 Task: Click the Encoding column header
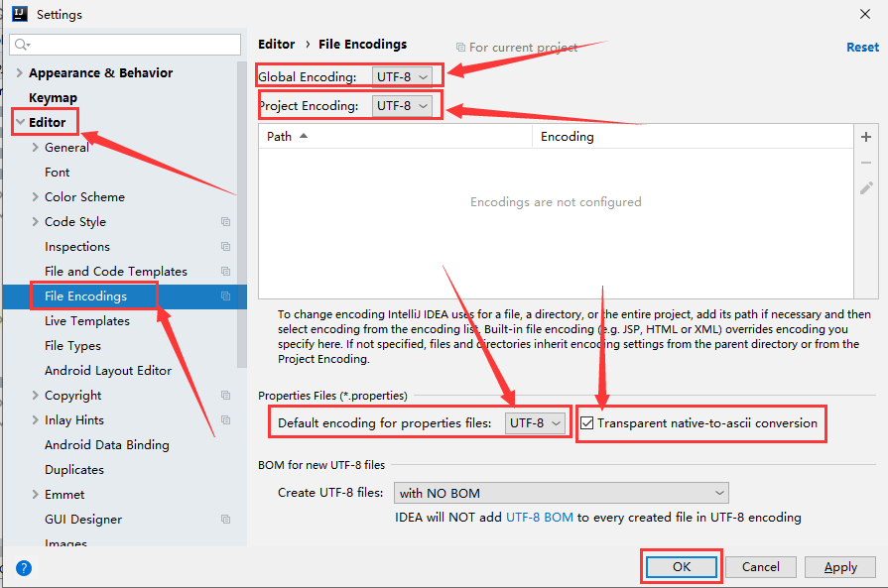click(x=693, y=137)
